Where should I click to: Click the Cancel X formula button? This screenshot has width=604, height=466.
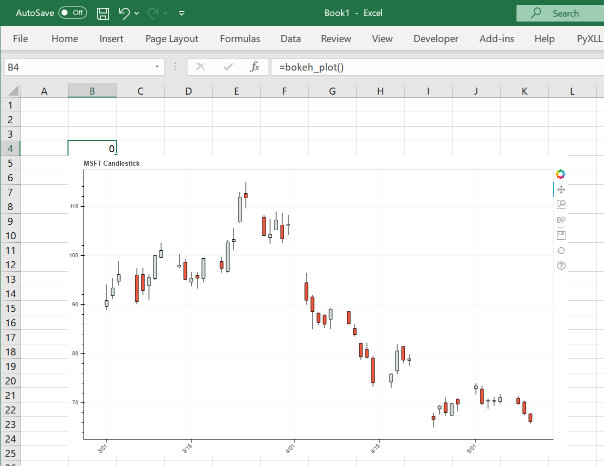tap(200, 67)
